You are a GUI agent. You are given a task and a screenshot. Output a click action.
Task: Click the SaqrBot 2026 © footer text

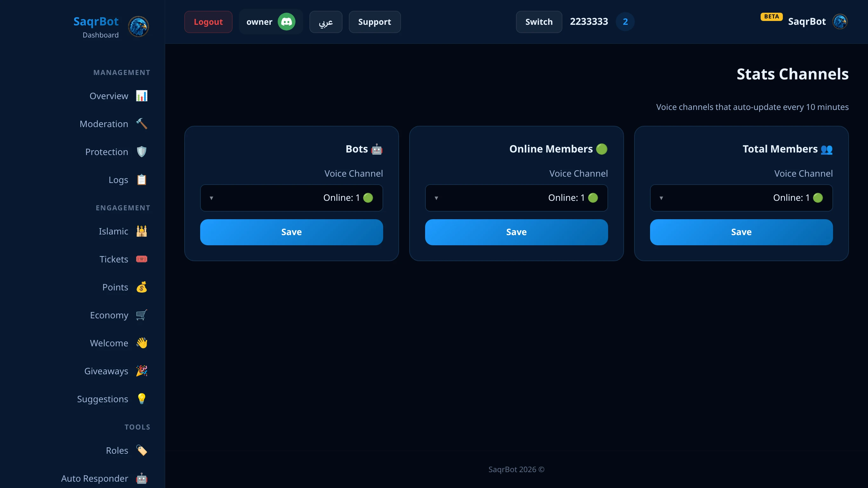(x=516, y=470)
